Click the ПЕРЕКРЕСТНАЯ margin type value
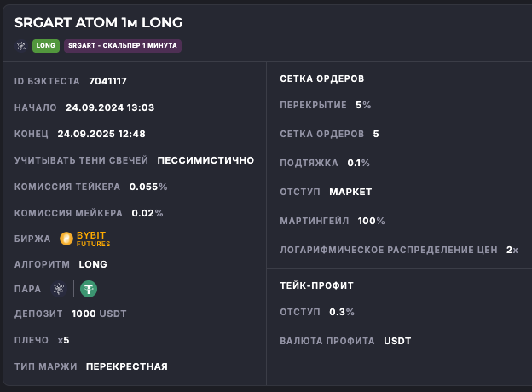This screenshot has width=532, height=392. (126, 366)
